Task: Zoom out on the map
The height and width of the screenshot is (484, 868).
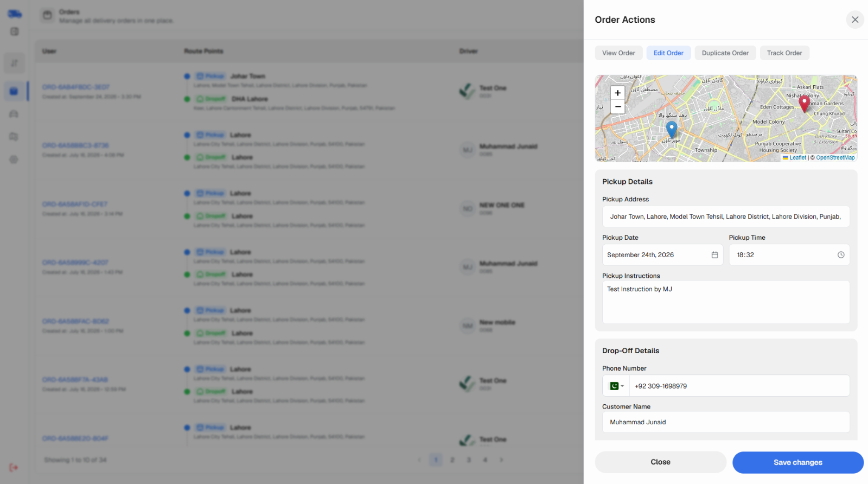Action: coord(617,107)
